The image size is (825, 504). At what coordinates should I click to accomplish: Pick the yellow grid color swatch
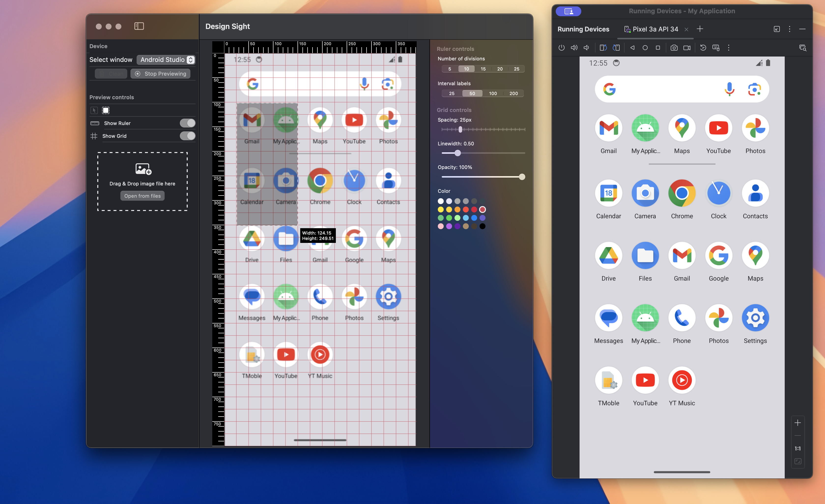pos(441,210)
